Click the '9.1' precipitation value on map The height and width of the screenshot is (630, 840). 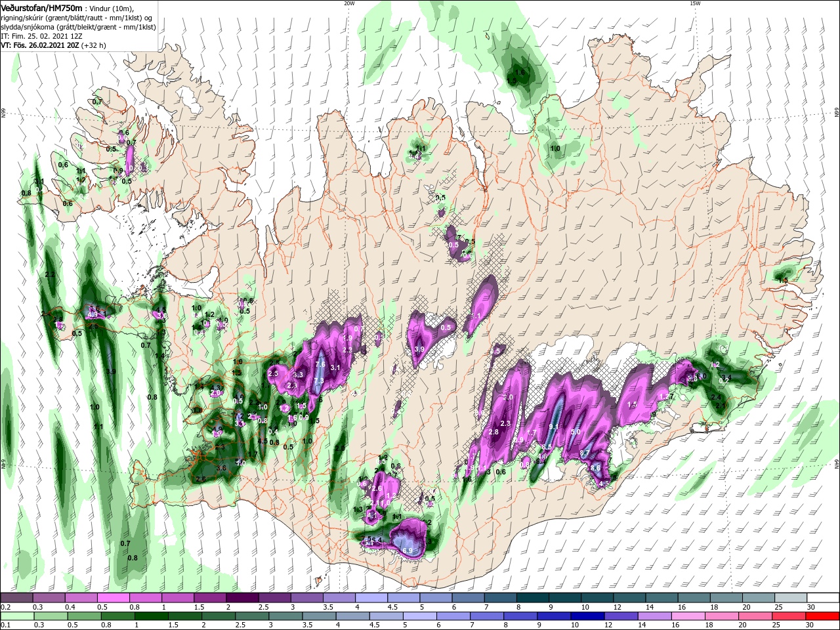[553, 427]
